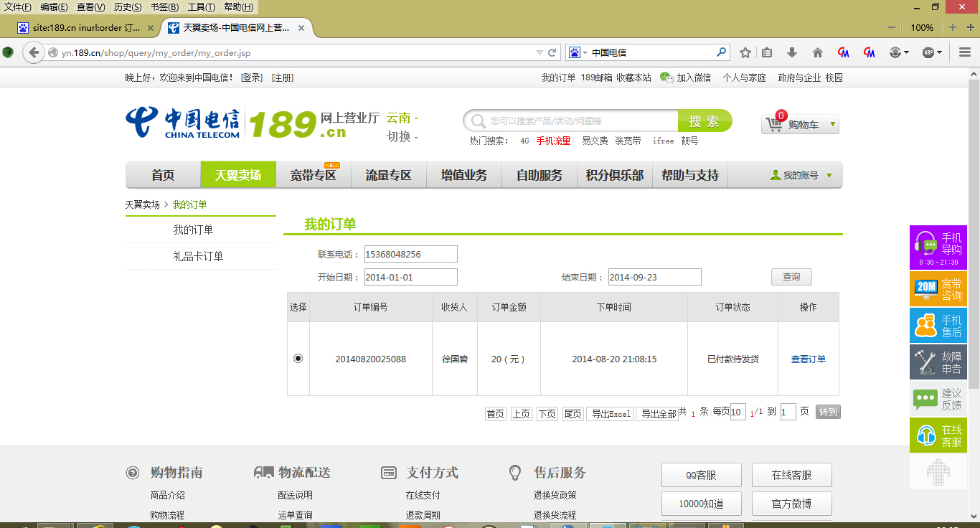Click the 故障报告 fault report icon

[x=938, y=362]
